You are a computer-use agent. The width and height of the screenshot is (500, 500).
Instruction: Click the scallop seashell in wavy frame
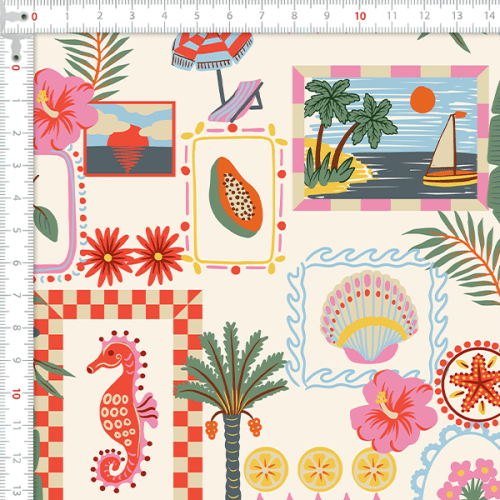(x=369, y=317)
